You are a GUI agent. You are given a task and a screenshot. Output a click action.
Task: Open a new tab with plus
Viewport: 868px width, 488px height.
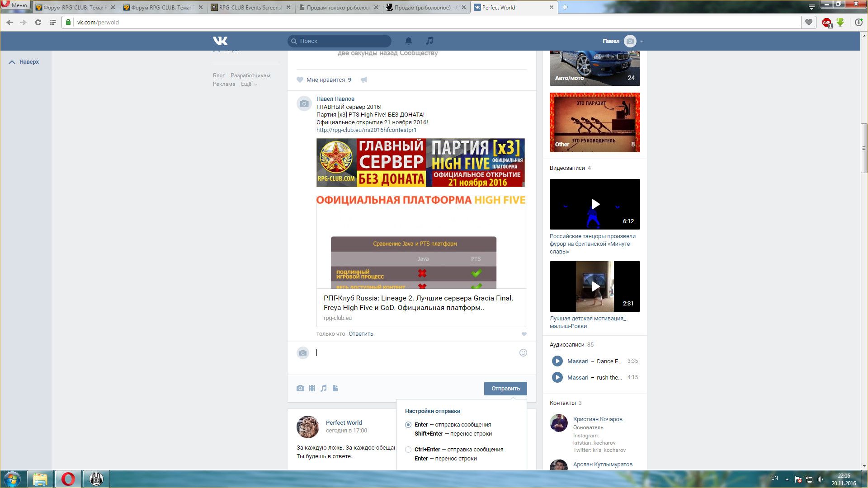coord(565,7)
